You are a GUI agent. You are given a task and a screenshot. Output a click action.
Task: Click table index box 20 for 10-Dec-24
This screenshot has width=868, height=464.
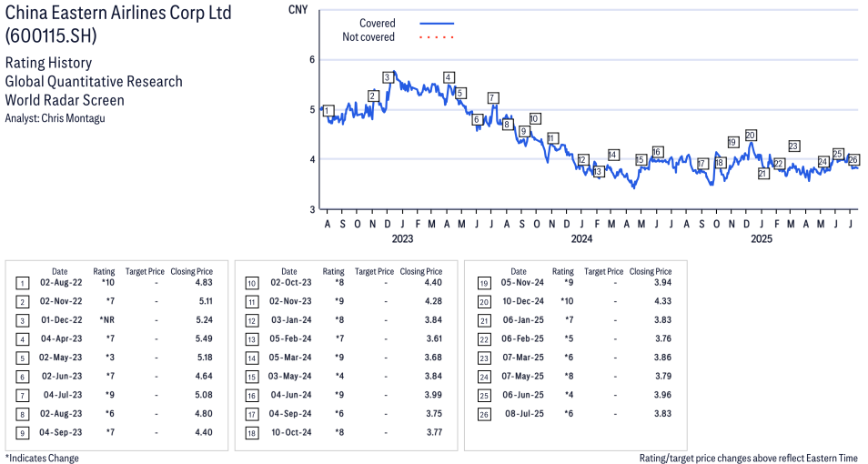pyautogui.click(x=484, y=302)
